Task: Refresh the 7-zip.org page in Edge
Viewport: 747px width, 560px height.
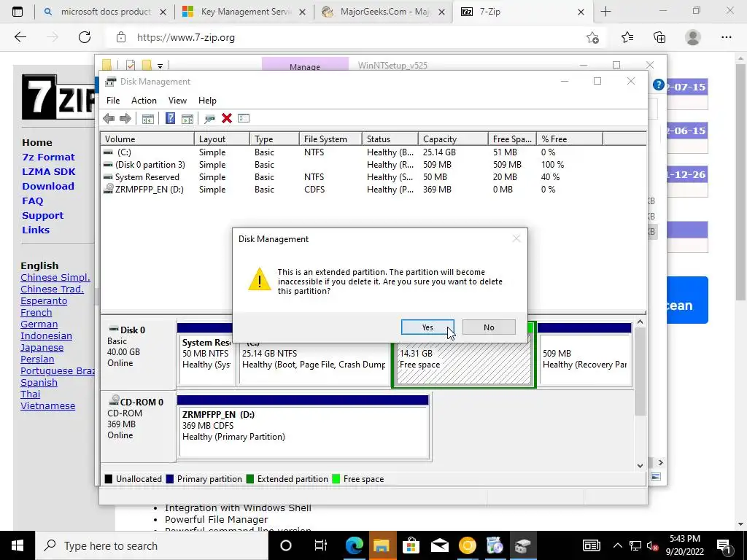Action: pyautogui.click(x=85, y=37)
